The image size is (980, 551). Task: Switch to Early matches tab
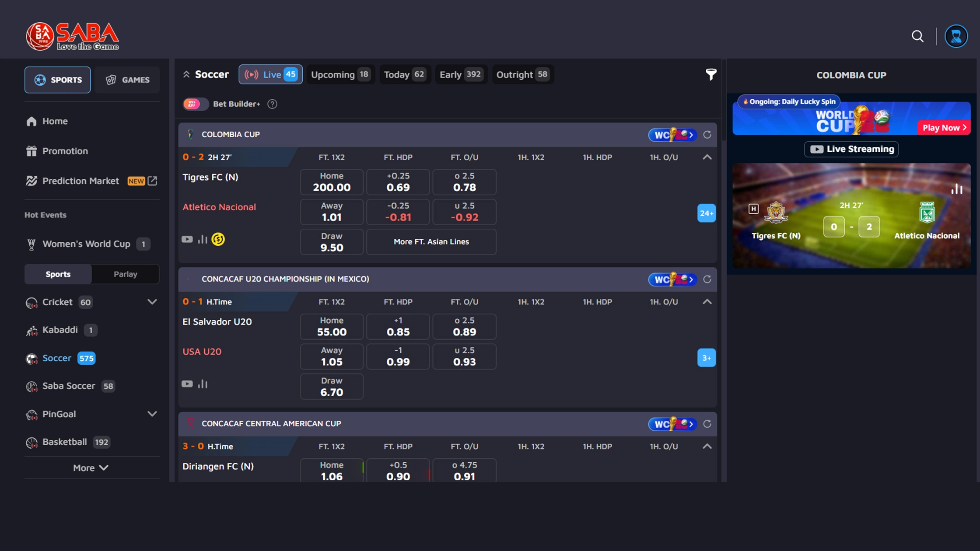click(x=461, y=74)
